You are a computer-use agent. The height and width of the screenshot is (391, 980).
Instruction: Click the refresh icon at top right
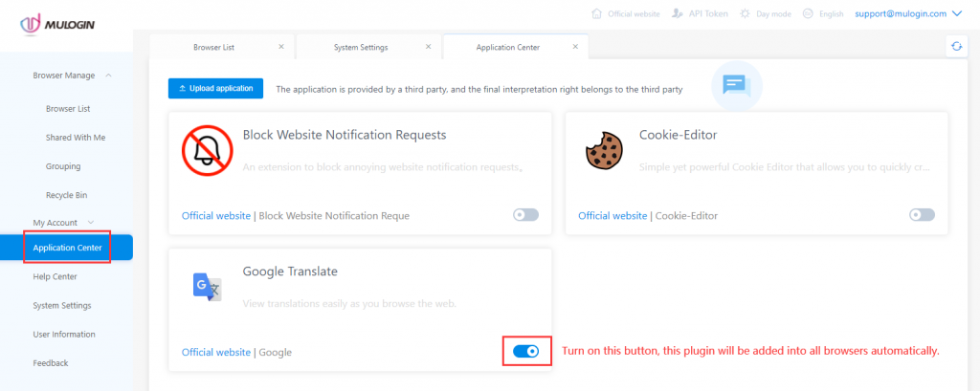pos(956,46)
